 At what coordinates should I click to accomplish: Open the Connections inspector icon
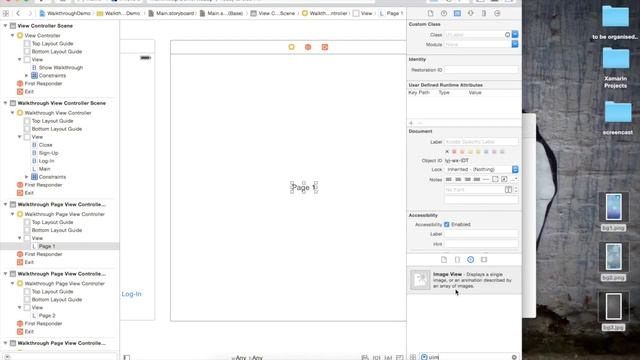497,13
